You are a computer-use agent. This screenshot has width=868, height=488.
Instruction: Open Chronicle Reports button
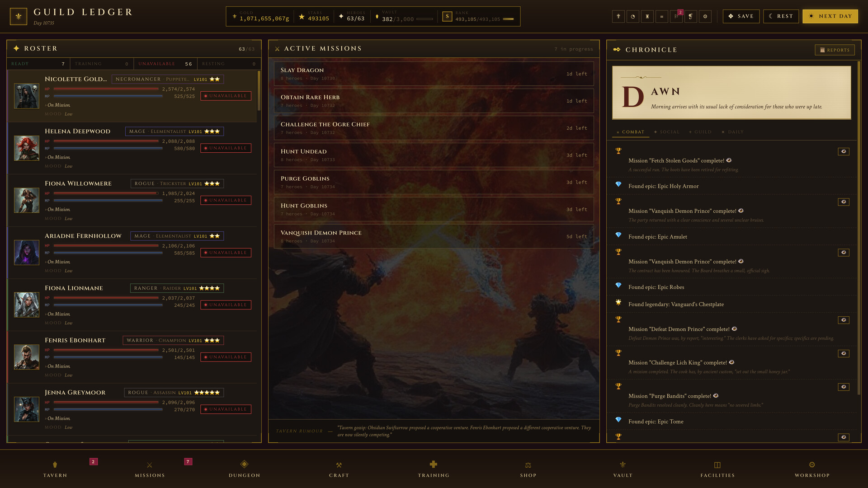pyautogui.click(x=835, y=50)
